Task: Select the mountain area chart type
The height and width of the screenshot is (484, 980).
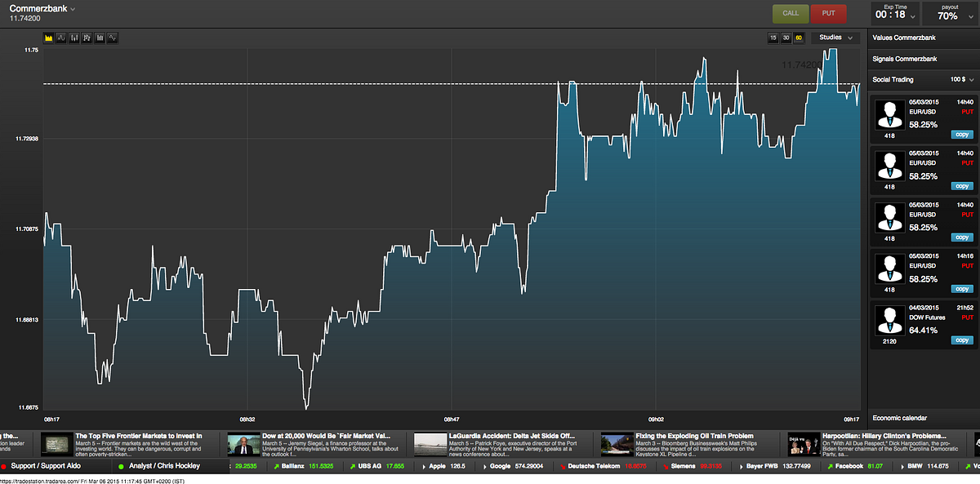Action: click(48, 38)
